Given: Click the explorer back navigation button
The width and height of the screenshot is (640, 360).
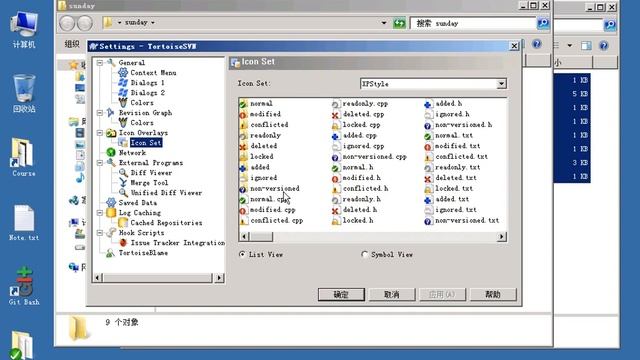Looking at the screenshot, I should pos(67,23).
